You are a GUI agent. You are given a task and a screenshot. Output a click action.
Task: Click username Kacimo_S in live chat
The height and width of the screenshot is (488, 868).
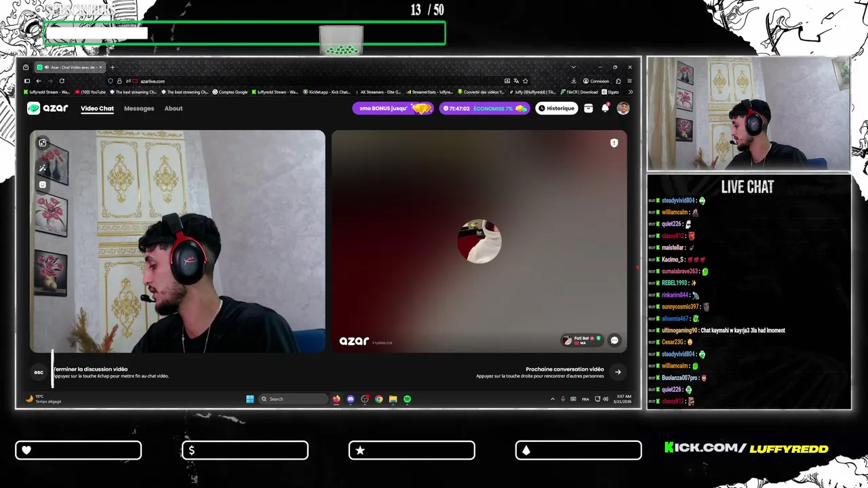pyautogui.click(x=673, y=260)
